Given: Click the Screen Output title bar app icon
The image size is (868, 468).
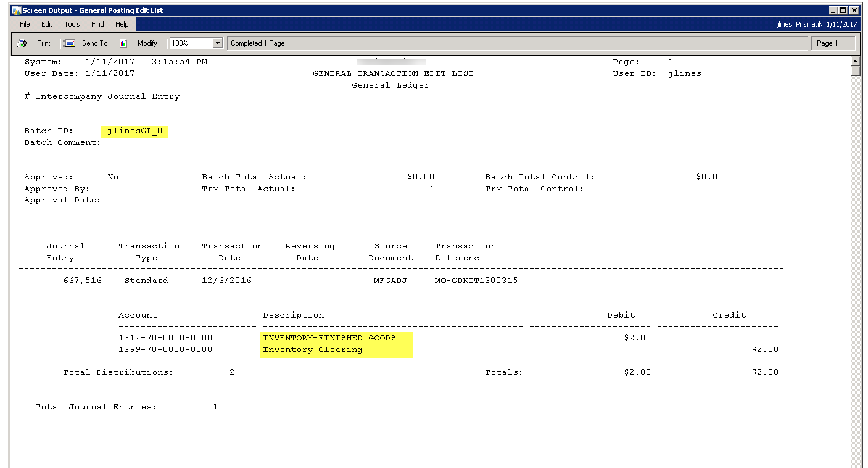Looking at the screenshot, I should pyautogui.click(x=17, y=10).
